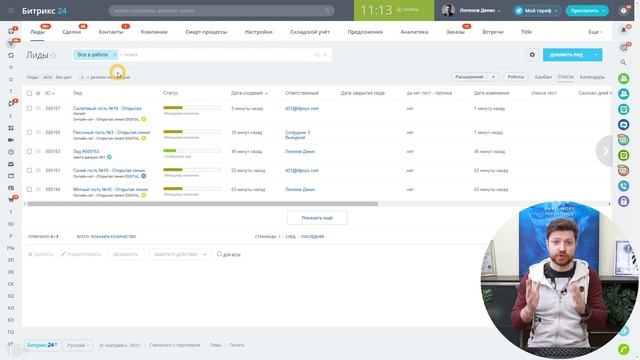640x360 pixels.
Task: Click the Пригласить button
Action: coord(587,11)
